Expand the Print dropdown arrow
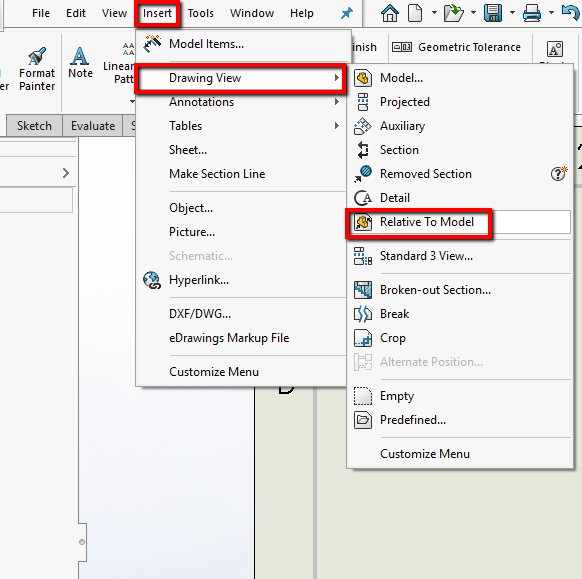 click(552, 13)
